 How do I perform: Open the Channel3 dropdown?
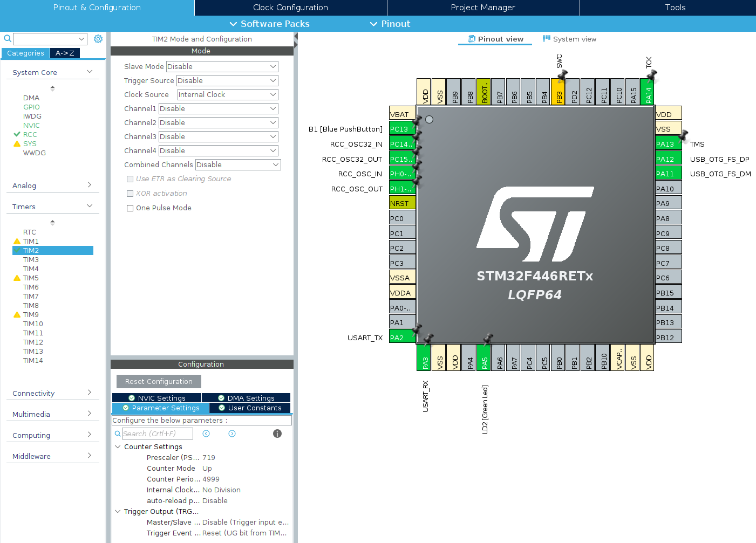[x=219, y=136]
